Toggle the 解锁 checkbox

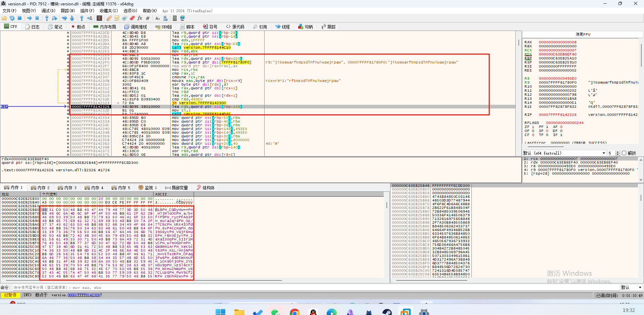coord(624,153)
